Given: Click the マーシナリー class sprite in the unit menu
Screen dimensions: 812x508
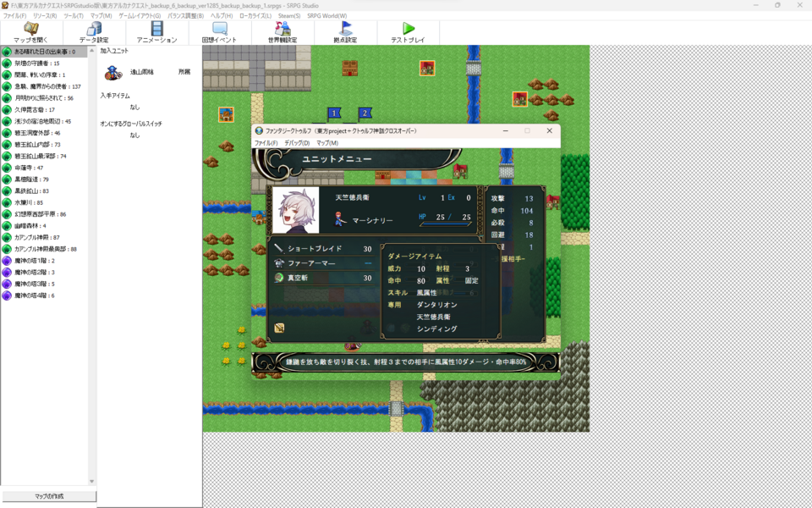Looking at the screenshot, I should [339, 219].
